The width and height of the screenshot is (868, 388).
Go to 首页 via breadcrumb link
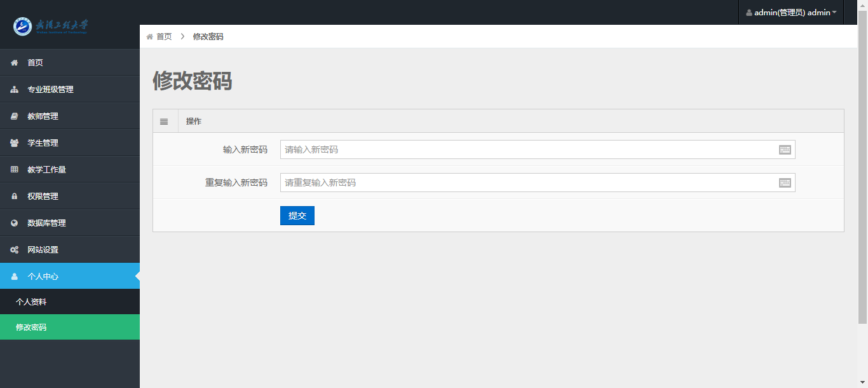click(x=164, y=37)
